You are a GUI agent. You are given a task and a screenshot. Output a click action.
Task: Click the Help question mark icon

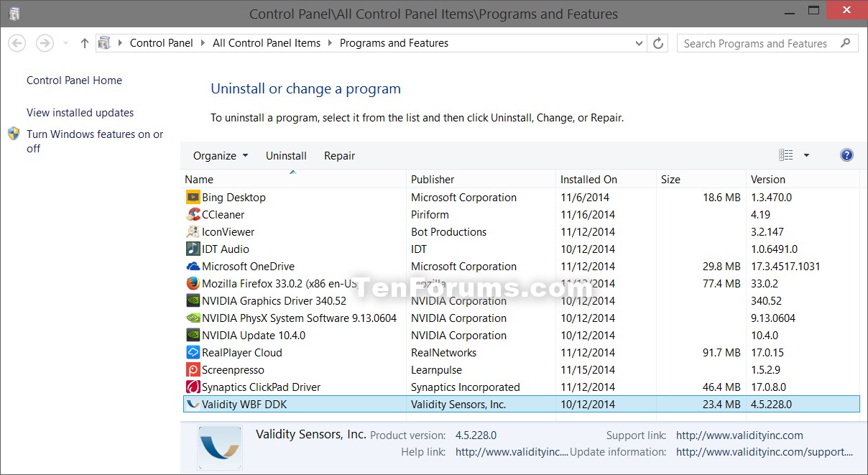click(846, 155)
